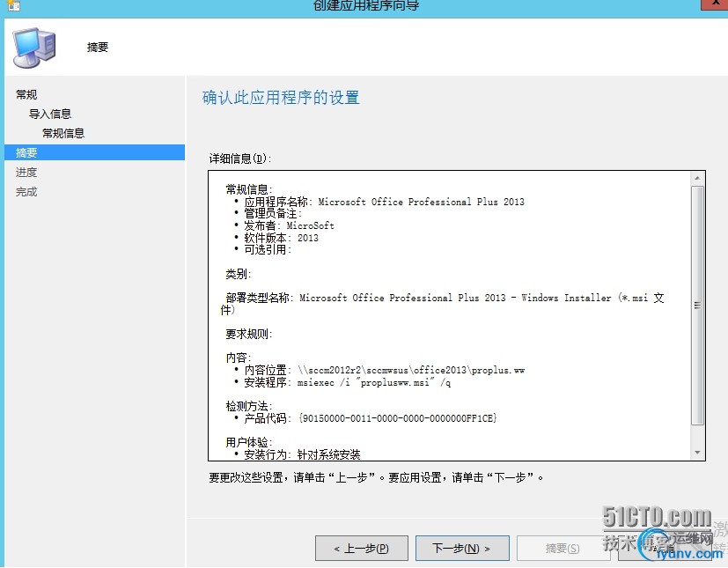Click the 摘要 page title in the header

[x=98, y=48]
